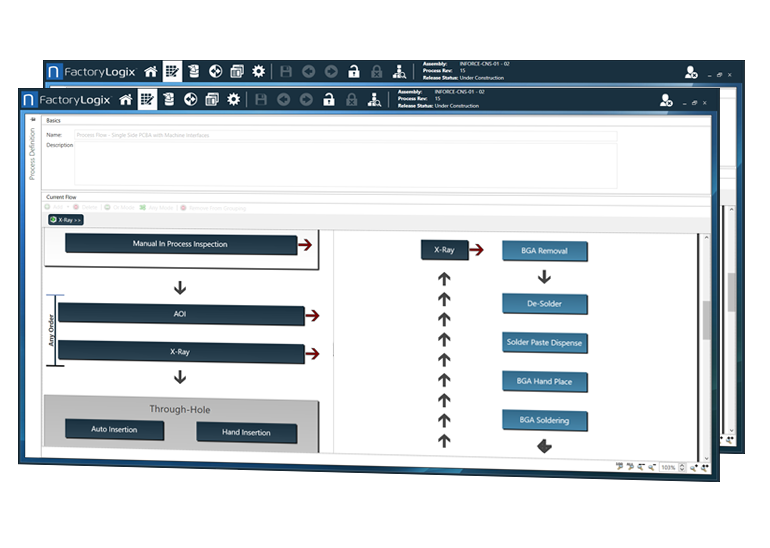Click the FactoryLogix logo in front window
Viewport: 770px width, 548px height.
(66, 100)
